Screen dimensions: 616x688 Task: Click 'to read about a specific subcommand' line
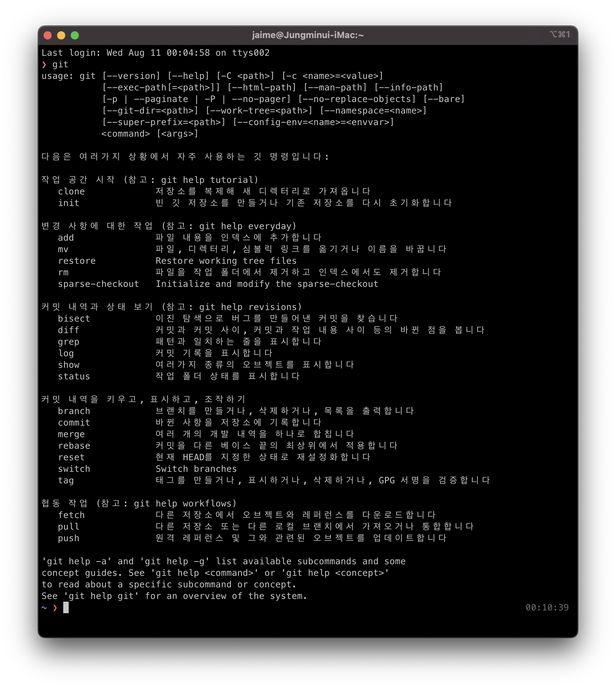point(169,585)
